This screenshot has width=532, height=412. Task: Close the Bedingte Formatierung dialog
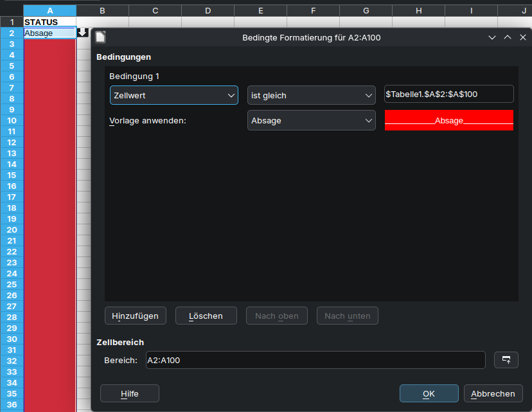pos(523,37)
